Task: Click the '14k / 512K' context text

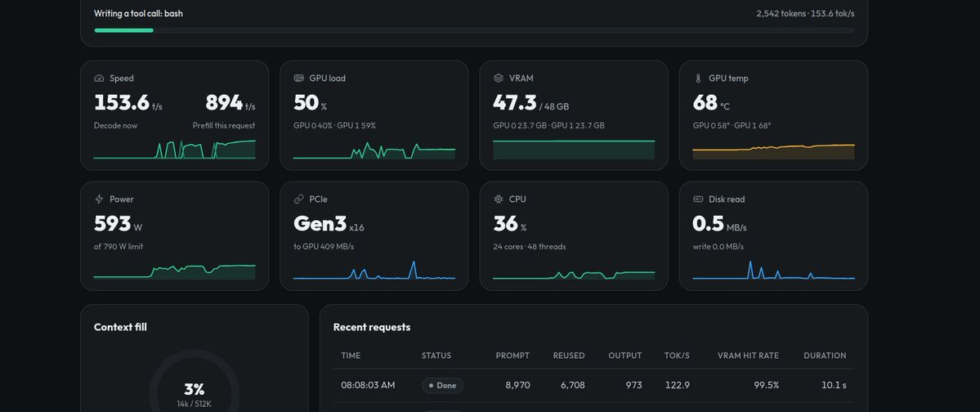Action: [x=195, y=404]
